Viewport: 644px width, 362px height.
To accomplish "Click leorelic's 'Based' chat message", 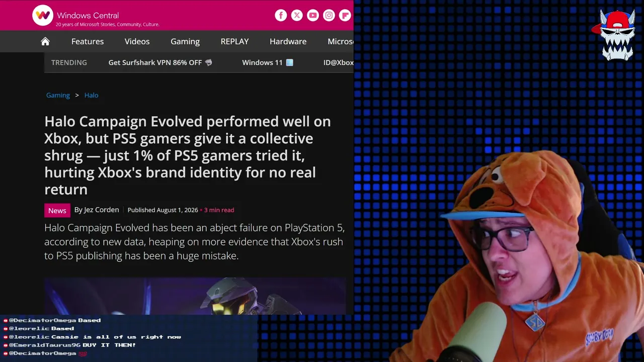I will 62,328.
